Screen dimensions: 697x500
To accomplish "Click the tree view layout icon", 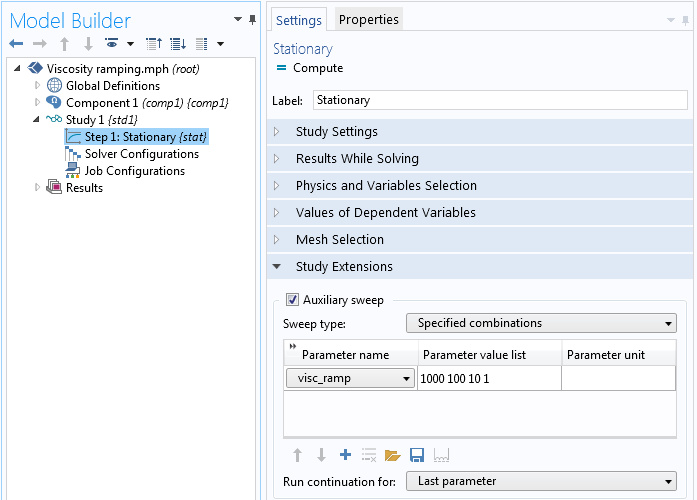I will (x=202, y=44).
